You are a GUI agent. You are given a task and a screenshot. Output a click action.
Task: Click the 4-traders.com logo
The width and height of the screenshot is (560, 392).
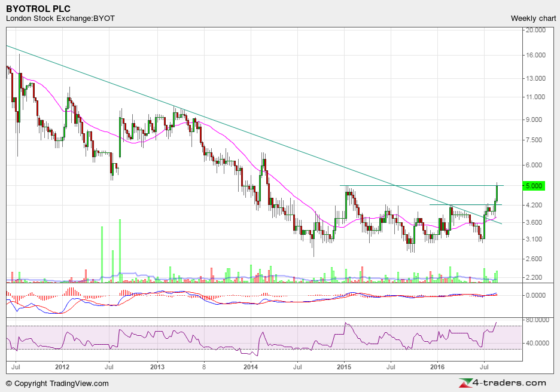click(503, 383)
